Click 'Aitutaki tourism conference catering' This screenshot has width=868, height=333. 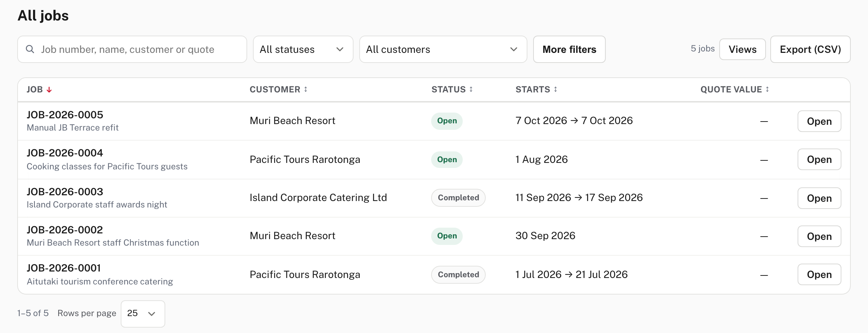click(x=100, y=282)
